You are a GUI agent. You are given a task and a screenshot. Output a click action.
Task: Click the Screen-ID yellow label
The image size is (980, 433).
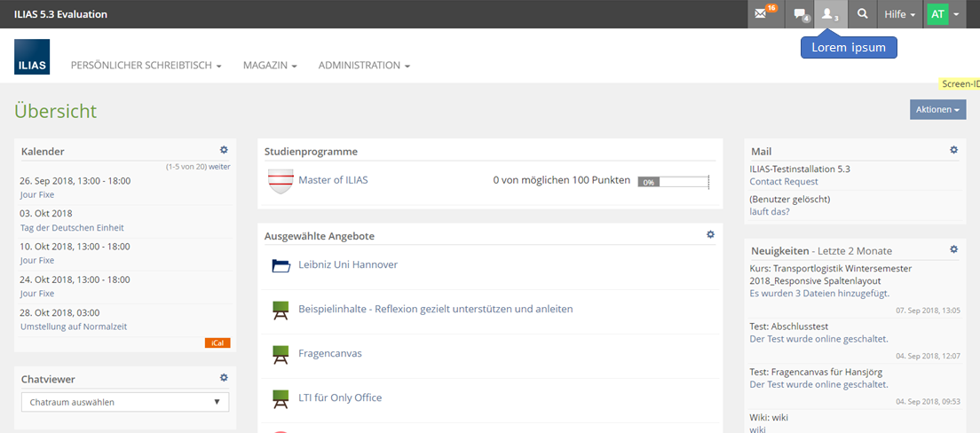[x=960, y=83]
